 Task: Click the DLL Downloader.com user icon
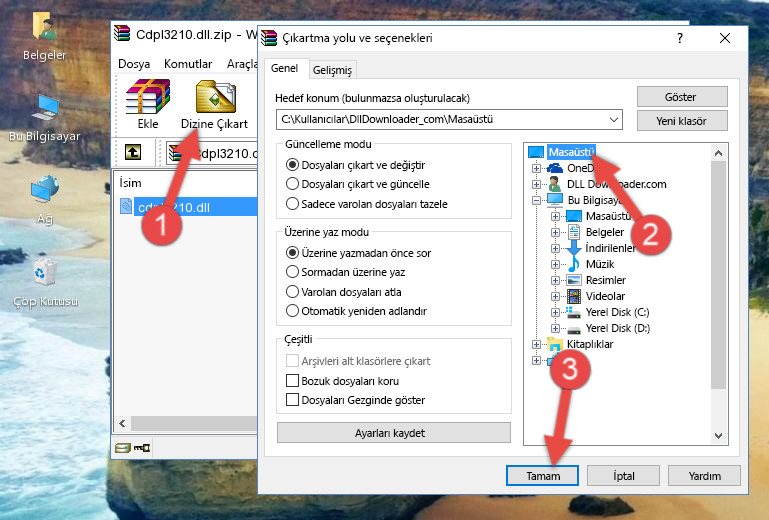[555, 184]
